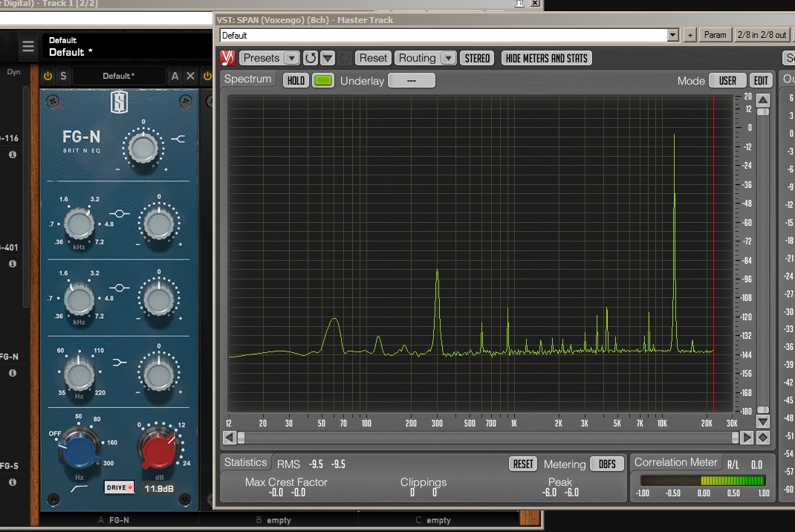This screenshot has height=532, width=795.
Task: Click the SPAN preset reload circular arrow icon
Action: (311, 58)
